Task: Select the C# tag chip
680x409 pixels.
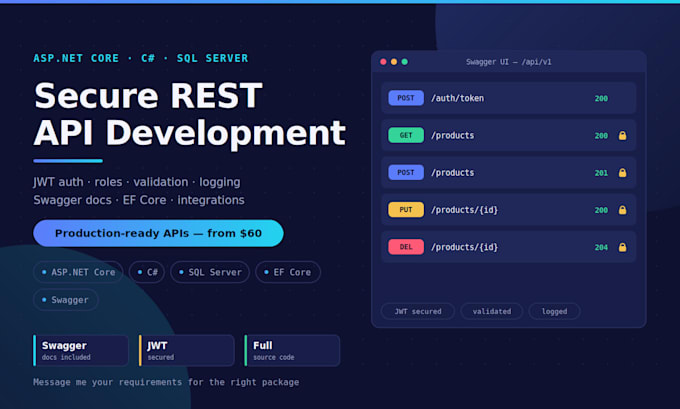Action: [147, 272]
